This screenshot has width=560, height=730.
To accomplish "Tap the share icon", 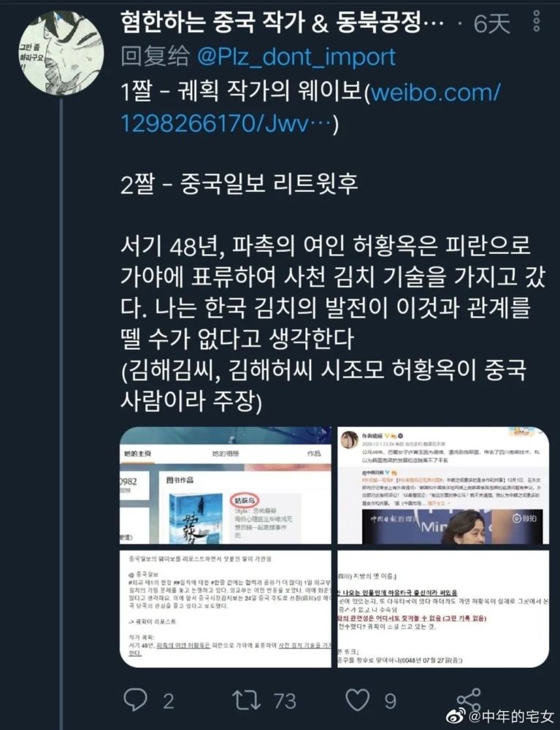I will coord(469,700).
